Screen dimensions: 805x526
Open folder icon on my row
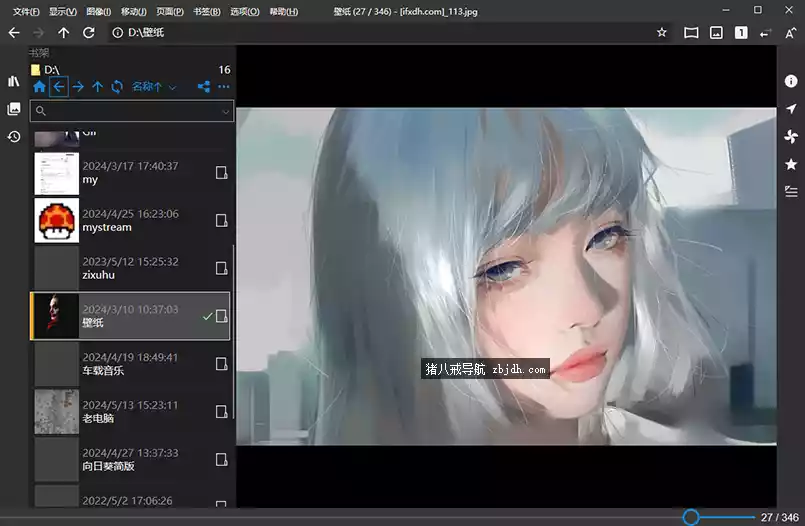coord(221,173)
